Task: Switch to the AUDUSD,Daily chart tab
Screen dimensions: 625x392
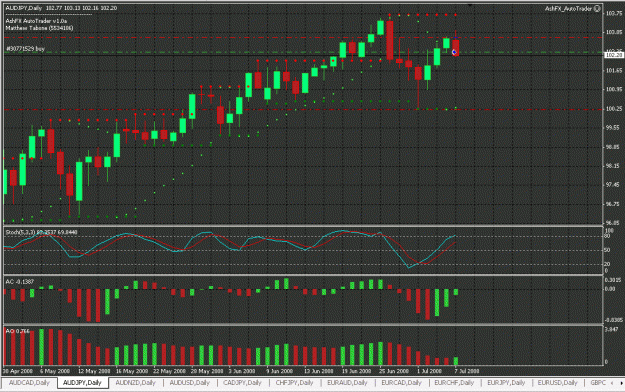Action: point(190,383)
